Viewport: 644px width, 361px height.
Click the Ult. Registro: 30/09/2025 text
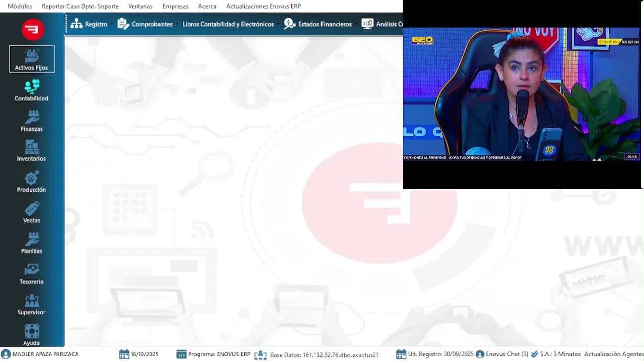click(441, 354)
